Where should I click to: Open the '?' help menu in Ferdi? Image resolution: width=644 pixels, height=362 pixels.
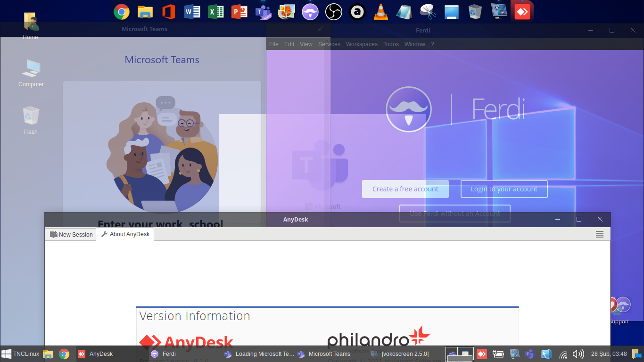pyautogui.click(x=432, y=44)
